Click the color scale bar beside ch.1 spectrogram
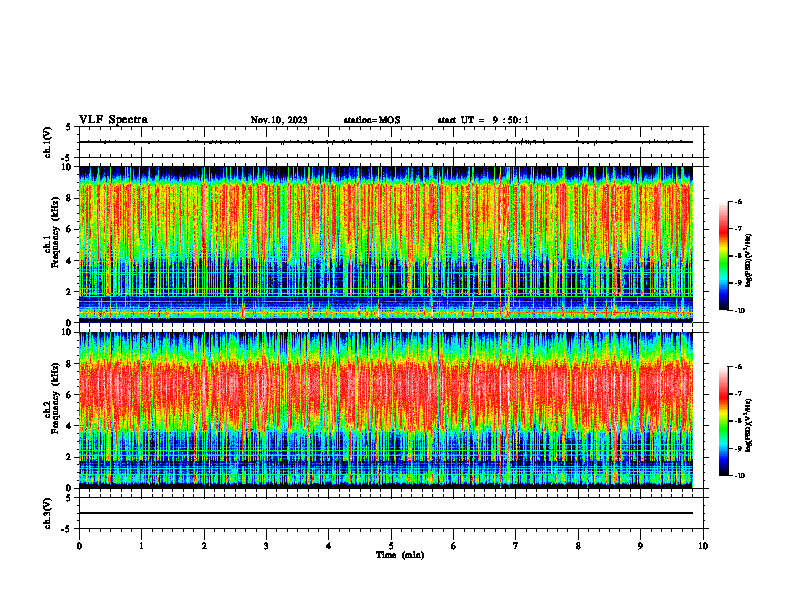Image resolution: width=792 pixels, height=612 pixels. click(723, 256)
